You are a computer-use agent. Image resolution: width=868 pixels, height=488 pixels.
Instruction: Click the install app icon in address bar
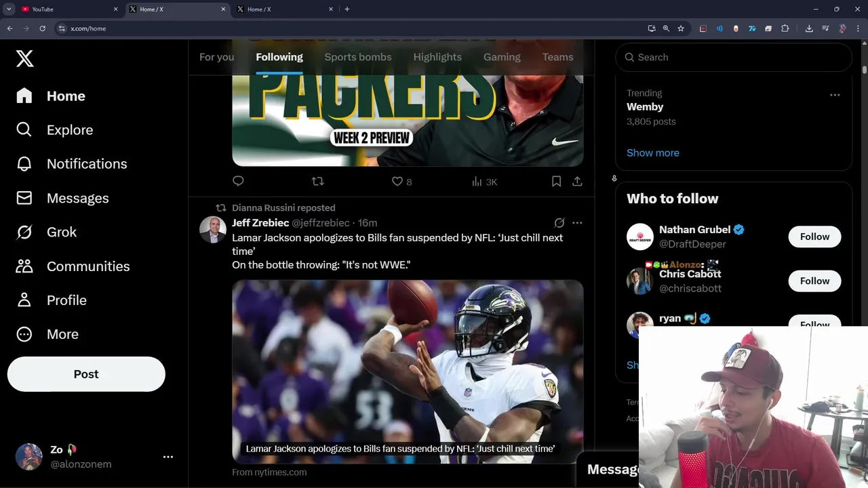coord(651,28)
